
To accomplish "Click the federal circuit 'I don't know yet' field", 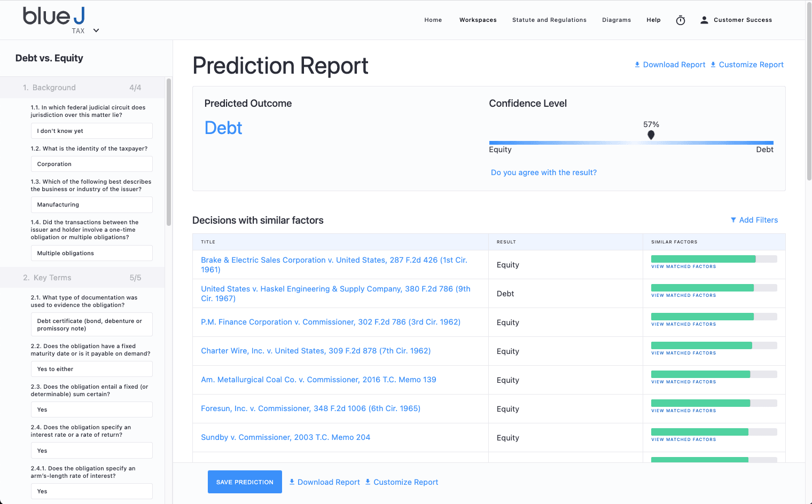I will coord(91,131).
